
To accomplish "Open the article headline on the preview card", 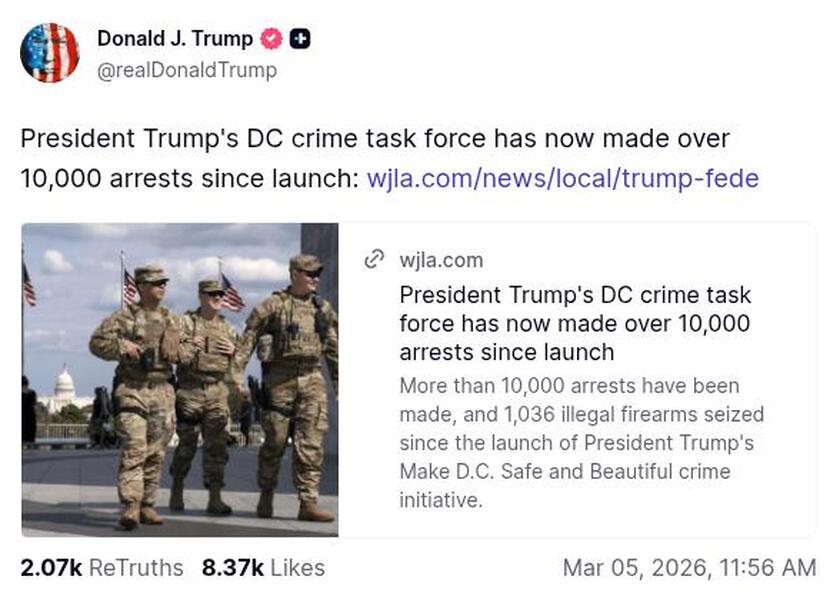I will pyautogui.click(x=575, y=323).
